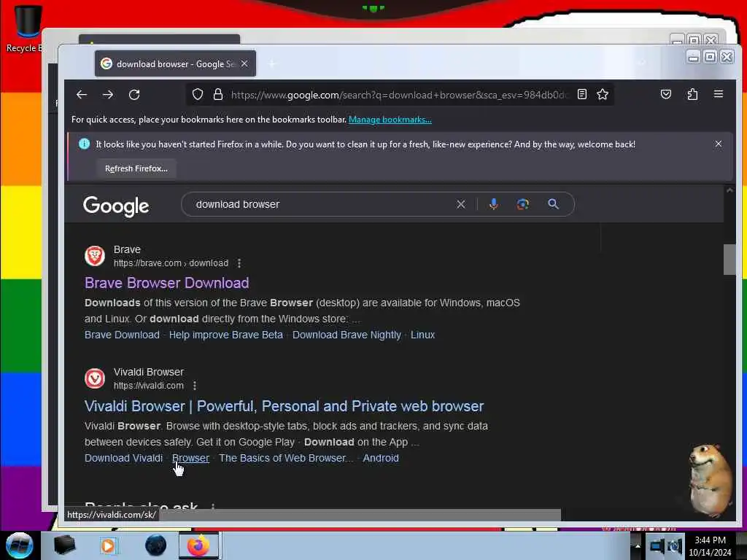Screen dimensions: 747x560
Task: Select the download browser Google tab
Action: click(175, 64)
